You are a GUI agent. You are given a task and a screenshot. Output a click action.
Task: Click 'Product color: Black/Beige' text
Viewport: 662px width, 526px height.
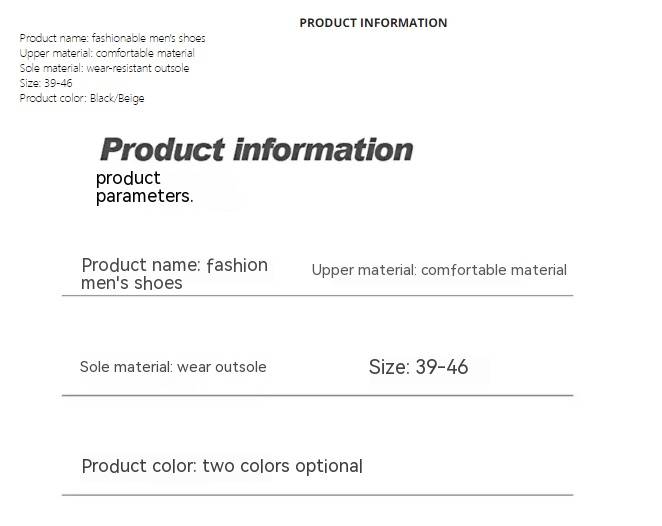click(x=82, y=98)
